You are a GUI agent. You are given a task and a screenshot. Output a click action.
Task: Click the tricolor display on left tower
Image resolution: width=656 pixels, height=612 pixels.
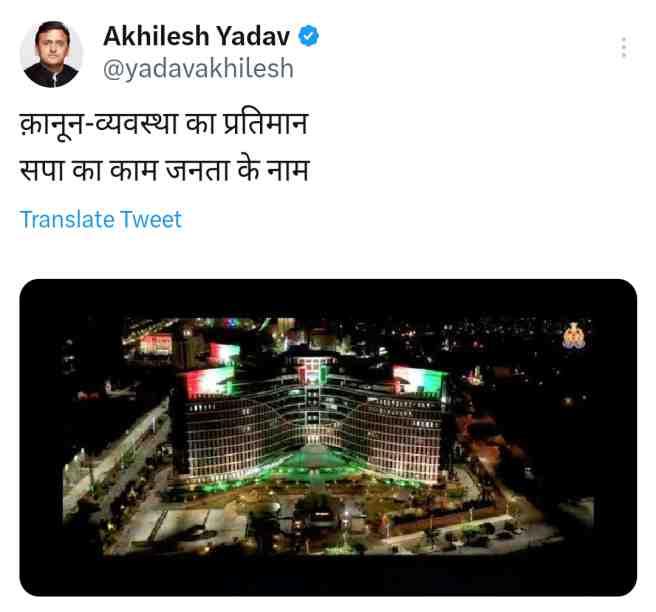pos(209,382)
